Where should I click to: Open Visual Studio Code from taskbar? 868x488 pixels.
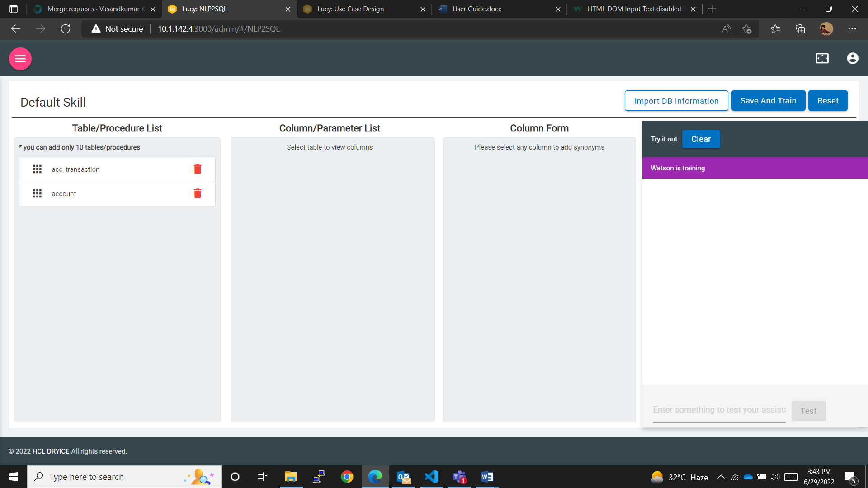tap(431, 477)
